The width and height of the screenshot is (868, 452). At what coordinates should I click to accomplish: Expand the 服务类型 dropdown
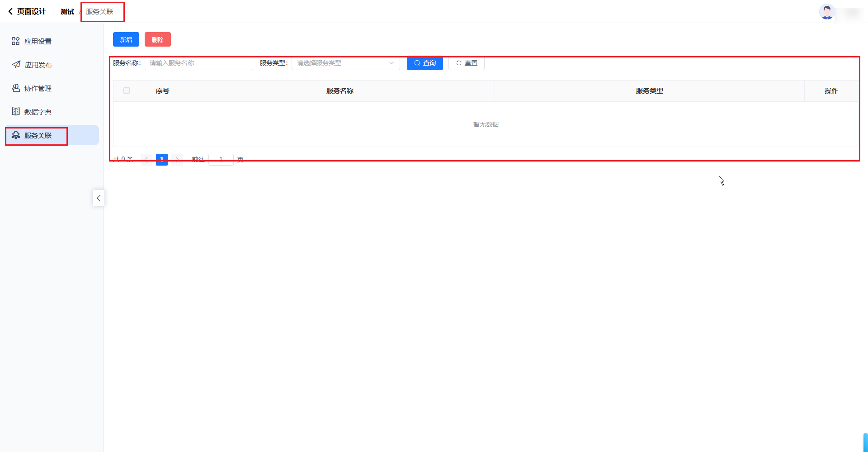(x=345, y=63)
